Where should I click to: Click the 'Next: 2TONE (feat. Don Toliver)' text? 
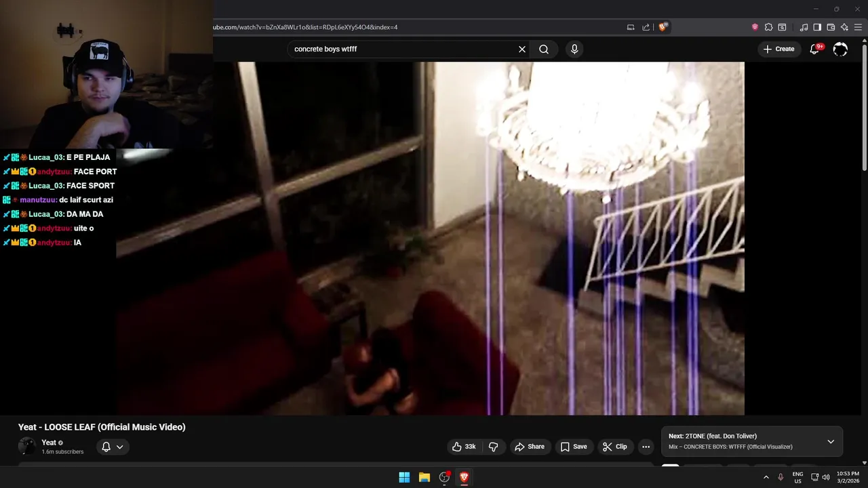pos(713,436)
